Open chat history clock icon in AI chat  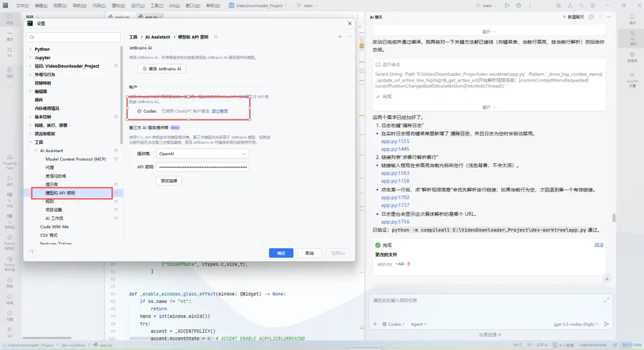click(590, 17)
